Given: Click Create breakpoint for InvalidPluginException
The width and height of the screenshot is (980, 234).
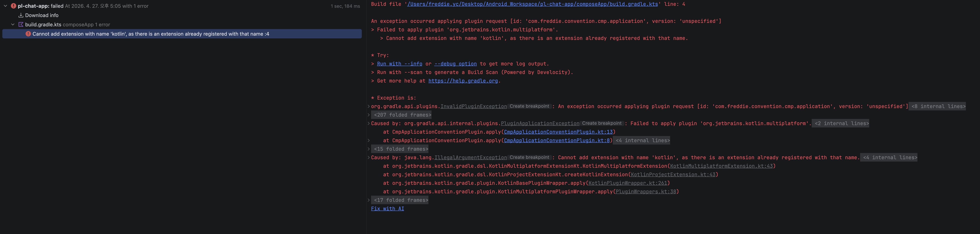Looking at the screenshot, I should (529, 106).
